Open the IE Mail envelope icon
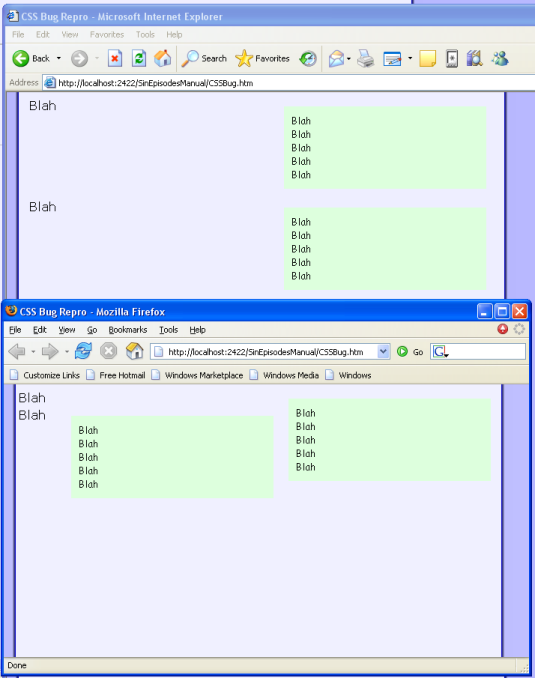Screen dimensions: 535x678 click(336, 58)
